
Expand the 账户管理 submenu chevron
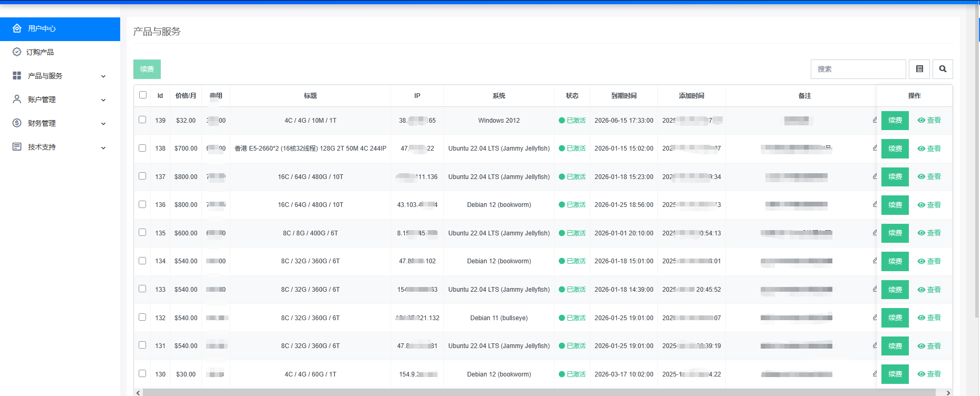(x=103, y=100)
